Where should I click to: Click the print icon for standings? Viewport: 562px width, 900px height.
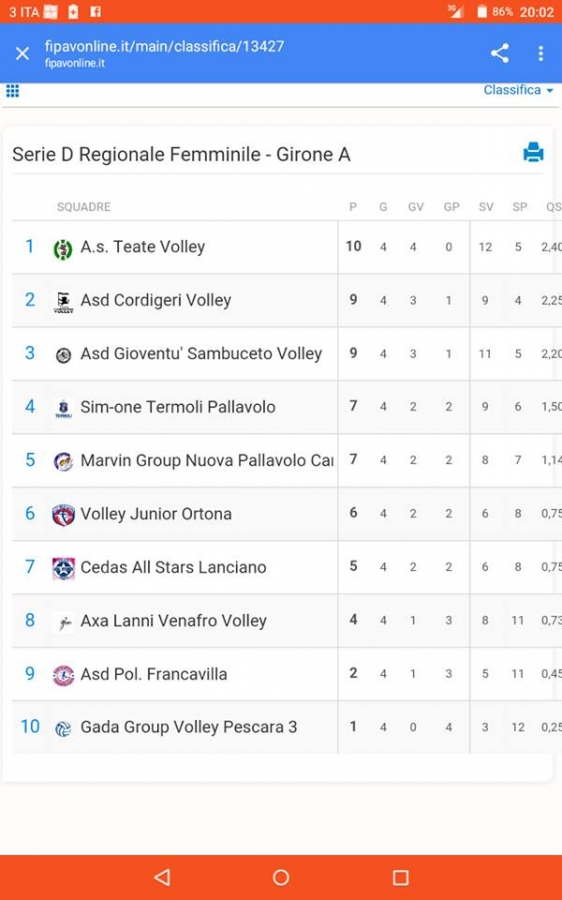click(533, 152)
